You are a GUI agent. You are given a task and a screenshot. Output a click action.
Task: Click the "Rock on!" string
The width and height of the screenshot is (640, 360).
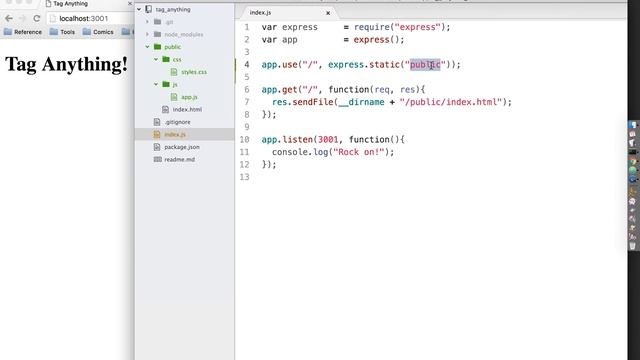click(x=359, y=152)
